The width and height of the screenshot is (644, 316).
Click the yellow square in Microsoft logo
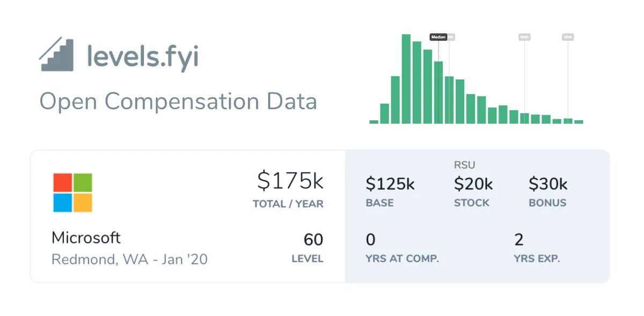83,203
